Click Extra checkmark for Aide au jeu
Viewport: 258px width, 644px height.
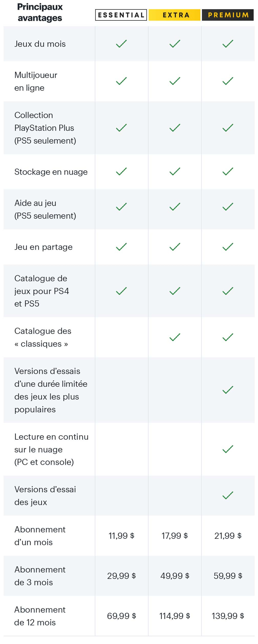tap(175, 207)
